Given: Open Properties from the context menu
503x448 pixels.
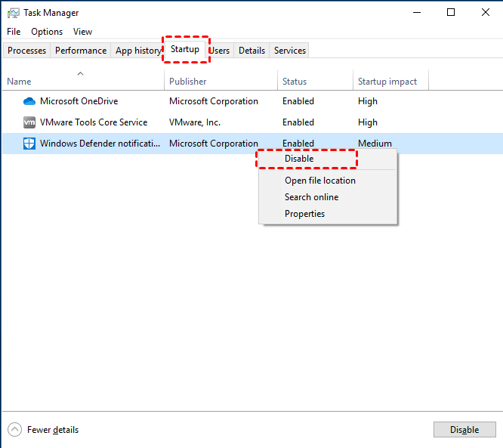Looking at the screenshot, I should click(304, 214).
